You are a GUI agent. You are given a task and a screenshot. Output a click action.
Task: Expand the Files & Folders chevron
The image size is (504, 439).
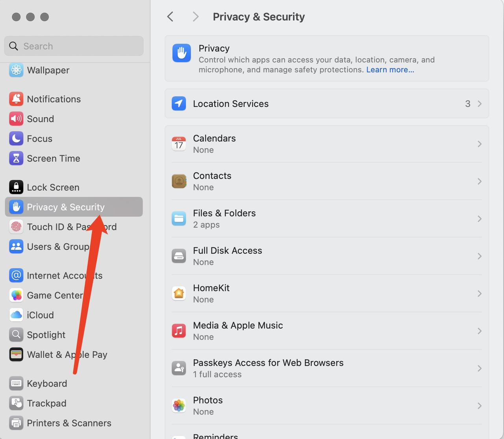[x=480, y=219]
